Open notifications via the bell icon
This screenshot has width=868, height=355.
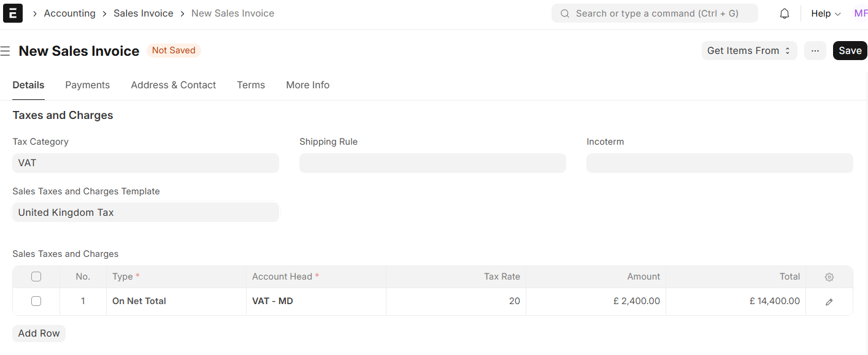coord(784,13)
